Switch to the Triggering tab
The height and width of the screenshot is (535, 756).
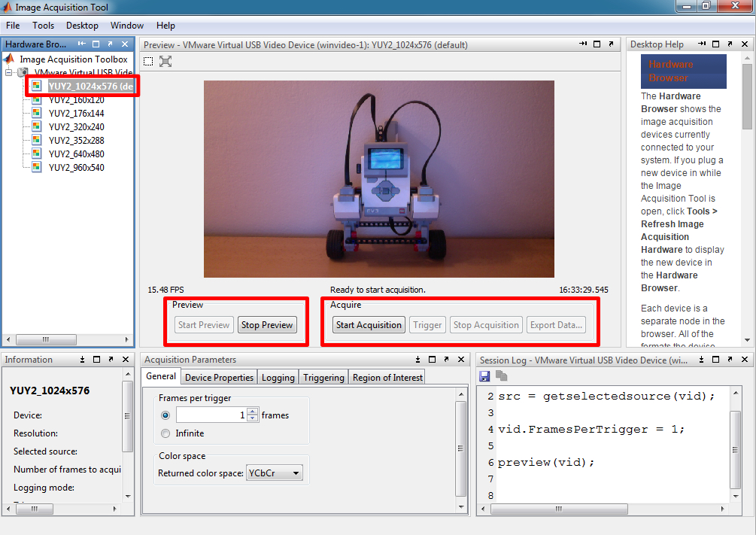pyautogui.click(x=323, y=377)
